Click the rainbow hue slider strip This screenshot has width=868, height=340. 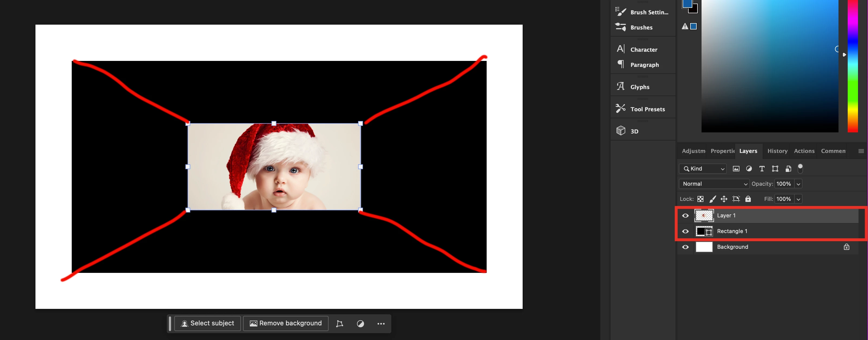point(853,67)
